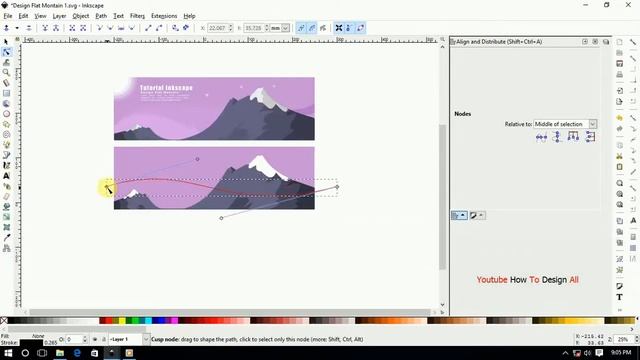Select the Tweak objects tool

[x=6, y=62]
